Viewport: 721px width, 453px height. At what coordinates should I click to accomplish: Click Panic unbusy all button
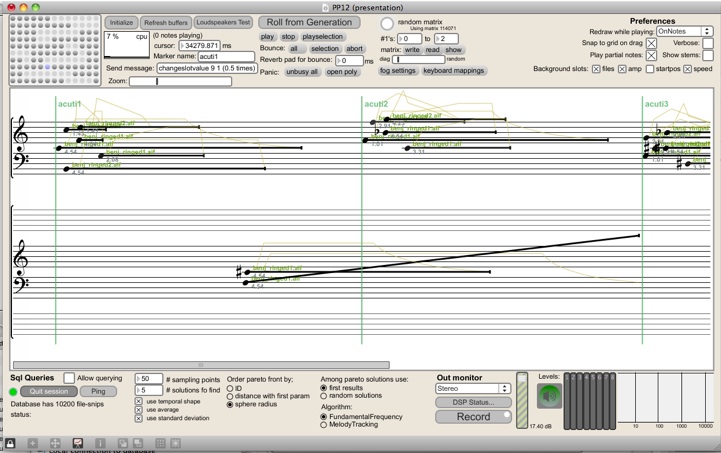pyautogui.click(x=302, y=72)
